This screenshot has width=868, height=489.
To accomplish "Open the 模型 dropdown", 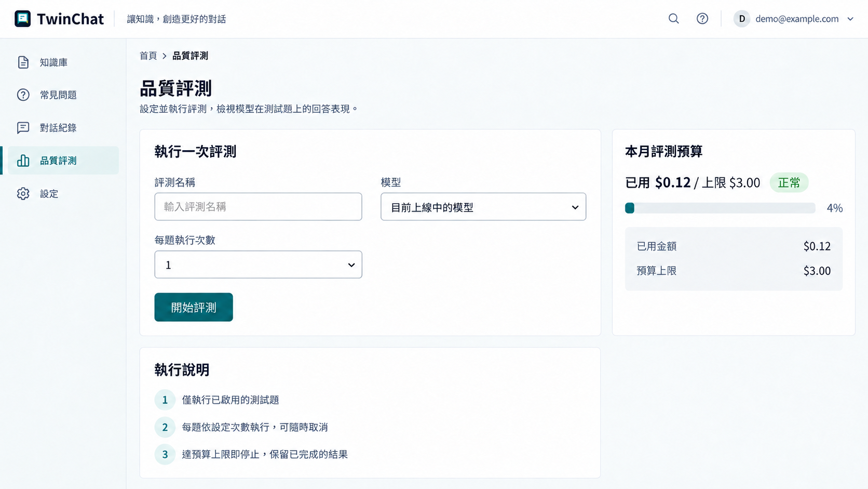I will click(483, 207).
